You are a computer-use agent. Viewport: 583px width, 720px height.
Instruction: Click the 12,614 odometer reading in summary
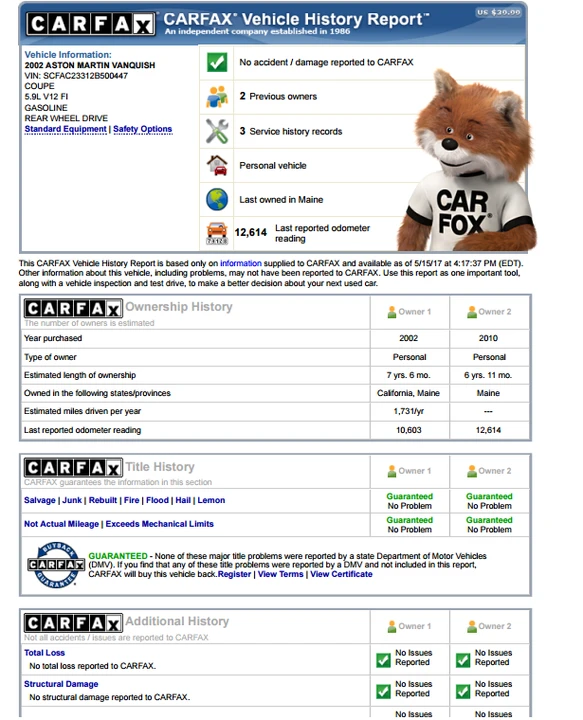(250, 232)
